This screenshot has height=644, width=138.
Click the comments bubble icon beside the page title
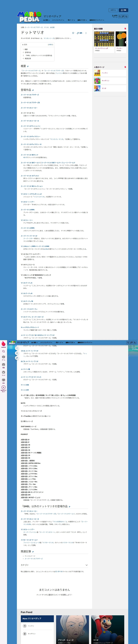(73, 33)
